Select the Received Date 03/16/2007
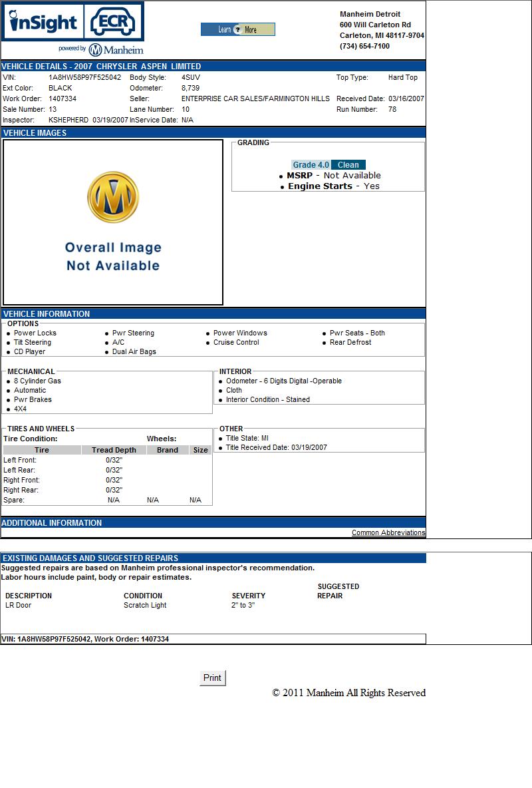The image size is (532, 788). (x=406, y=98)
